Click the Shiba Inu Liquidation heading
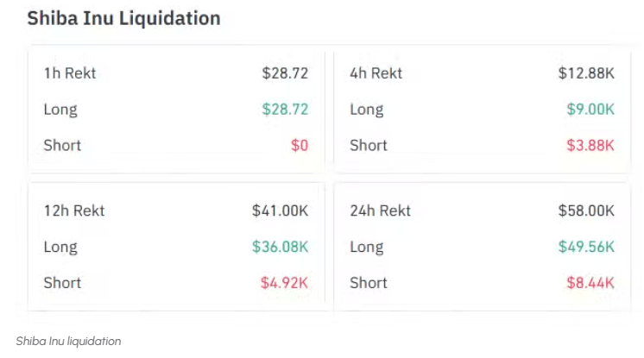 tap(123, 18)
